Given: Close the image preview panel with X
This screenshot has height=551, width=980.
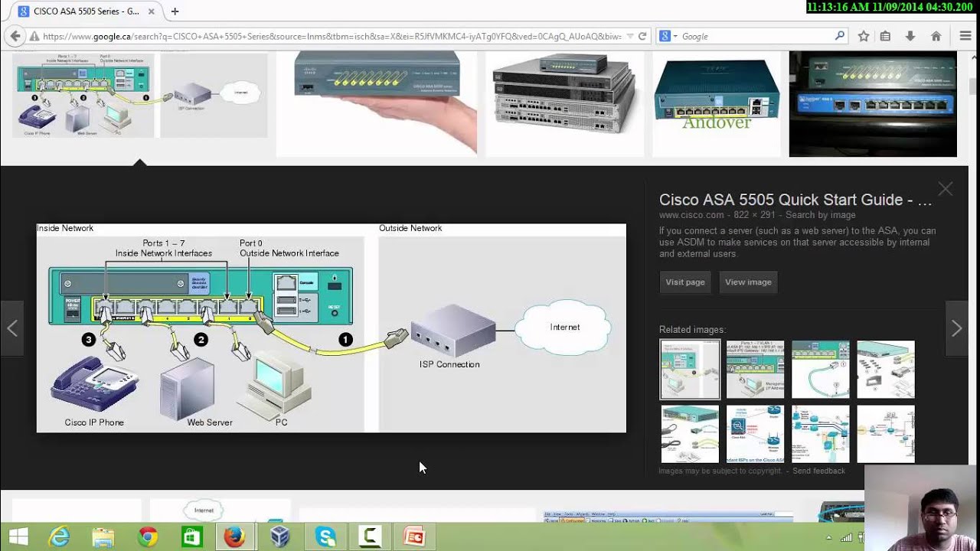Looking at the screenshot, I should pyautogui.click(x=946, y=189).
